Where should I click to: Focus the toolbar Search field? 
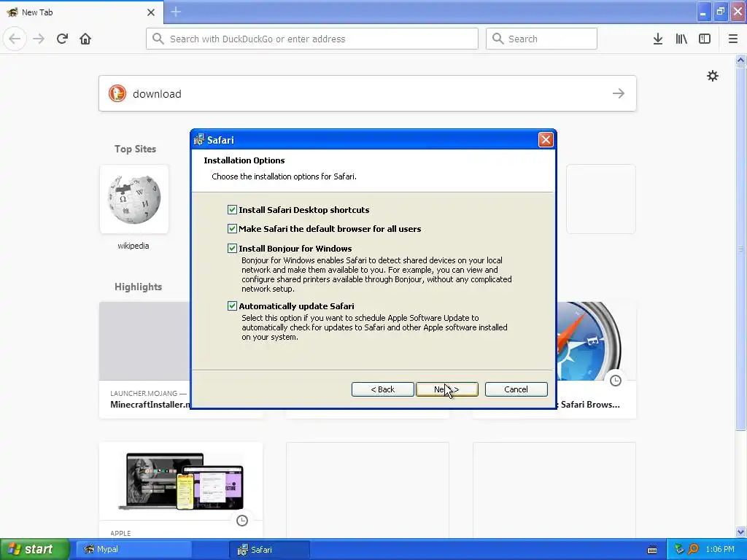point(541,39)
